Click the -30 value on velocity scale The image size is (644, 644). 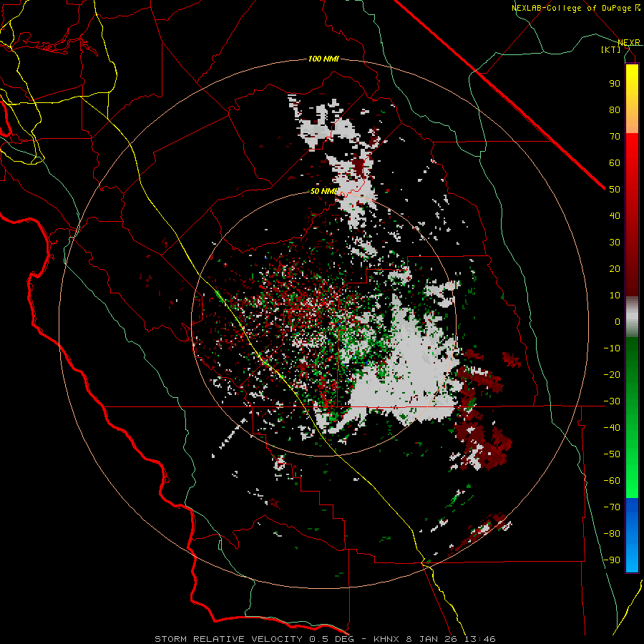(612, 401)
